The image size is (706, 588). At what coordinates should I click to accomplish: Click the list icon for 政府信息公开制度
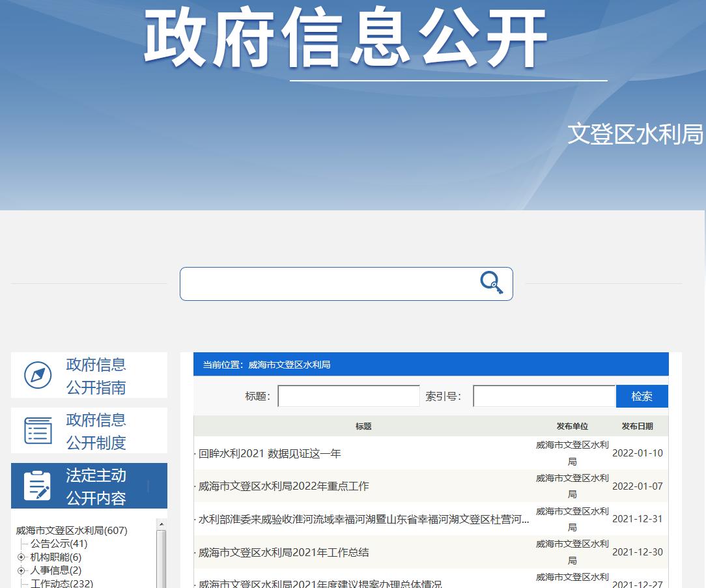point(38,430)
